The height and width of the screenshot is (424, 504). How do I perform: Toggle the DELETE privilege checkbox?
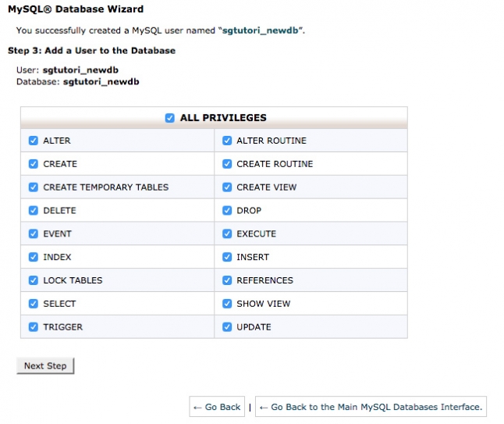pos(34,211)
